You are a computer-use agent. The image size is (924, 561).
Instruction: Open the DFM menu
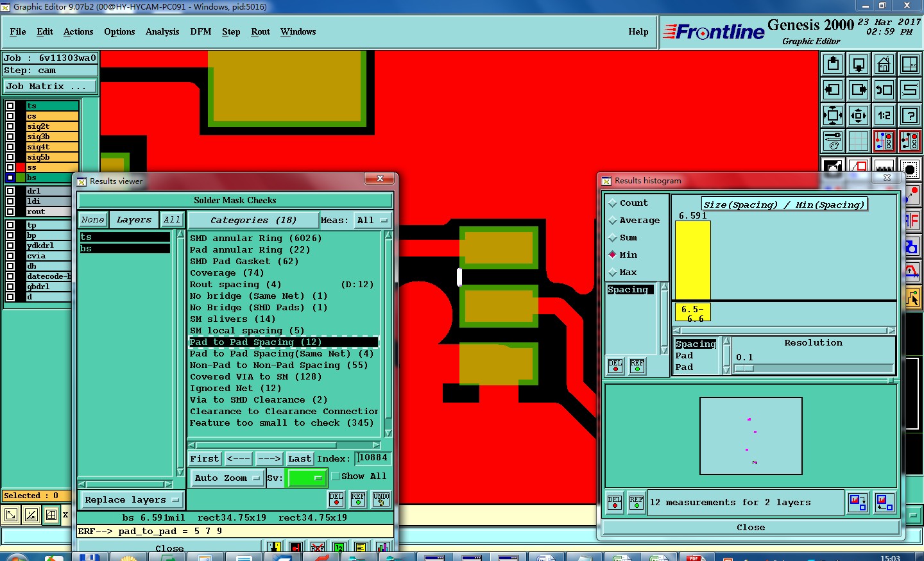pos(201,31)
